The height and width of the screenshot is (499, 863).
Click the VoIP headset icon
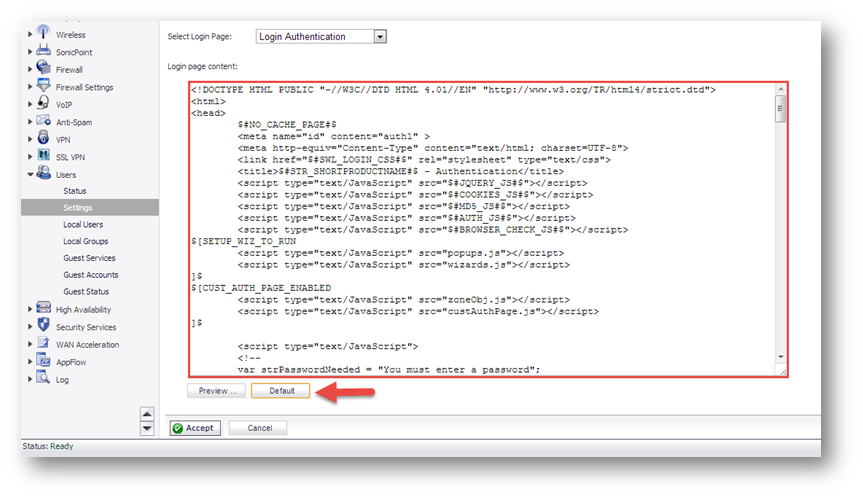[x=44, y=104]
